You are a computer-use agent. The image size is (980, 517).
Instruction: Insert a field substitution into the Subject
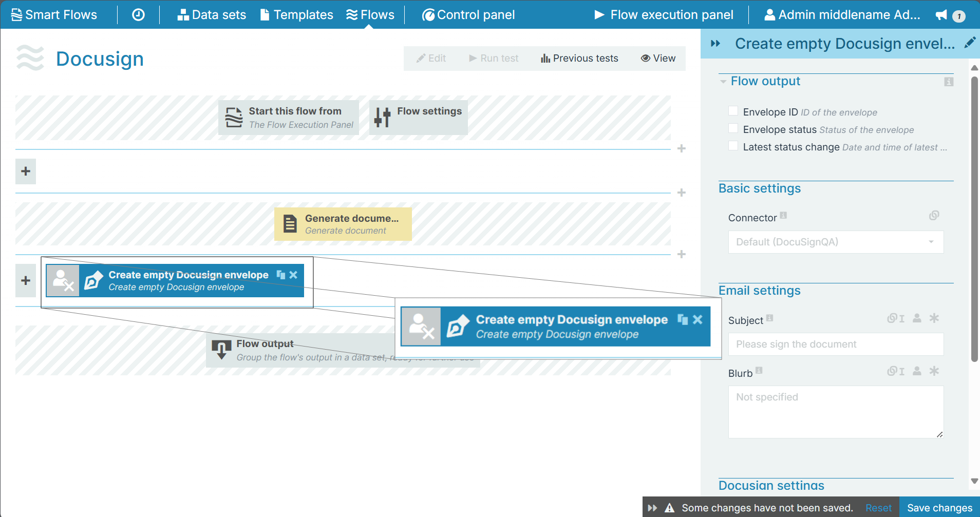coord(892,318)
